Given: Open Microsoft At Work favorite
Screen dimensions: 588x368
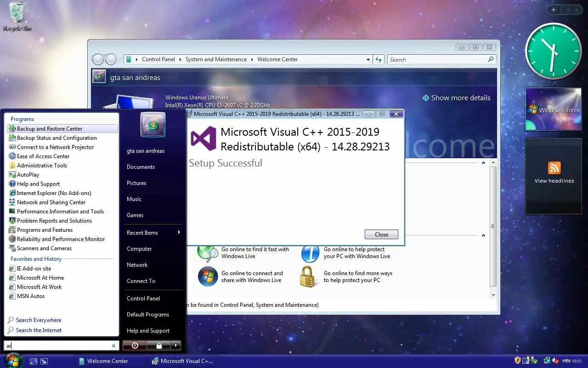Looking at the screenshot, I should pyautogui.click(x=35, y=287).
